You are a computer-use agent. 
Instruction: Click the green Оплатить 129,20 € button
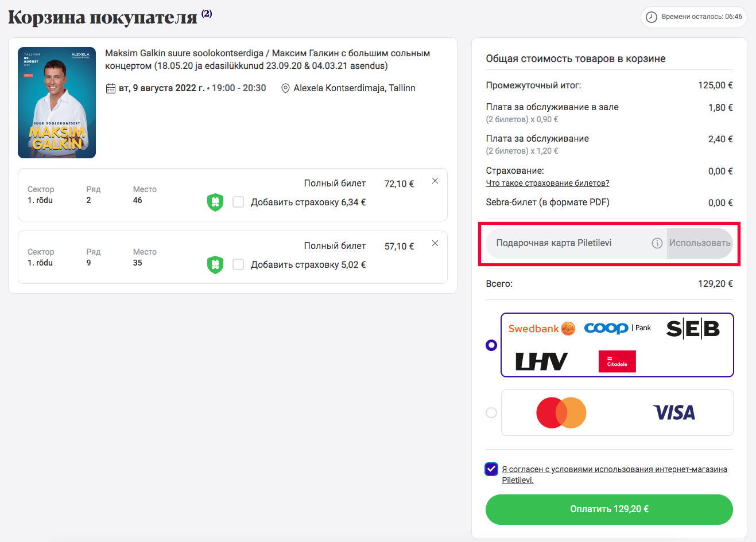(x=609, y=509)
